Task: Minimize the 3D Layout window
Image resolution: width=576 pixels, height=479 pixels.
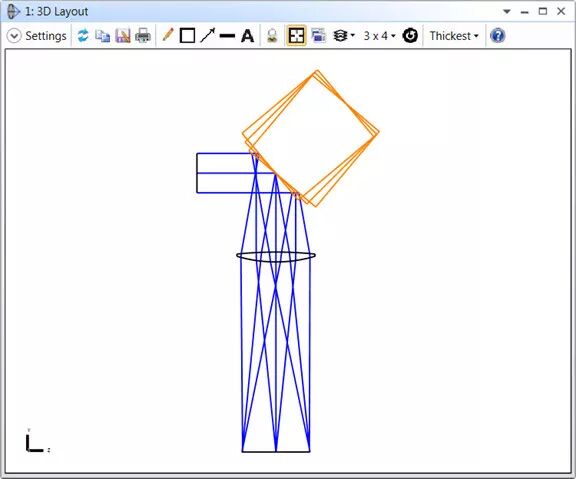Action: pos(525,13)
